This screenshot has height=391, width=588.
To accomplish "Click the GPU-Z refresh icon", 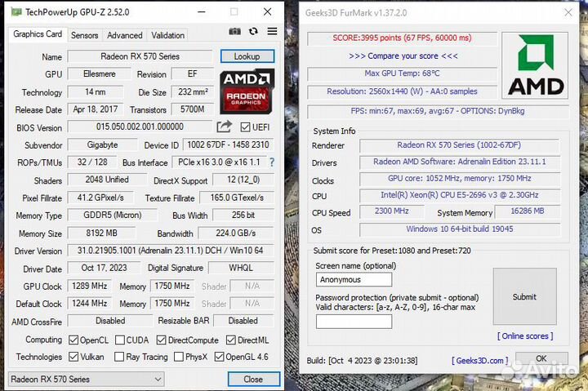I will click(253, 32).
